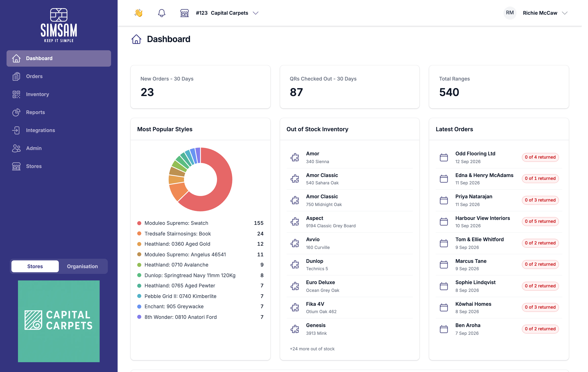Click red legend dot for Moduleo Supremo: Swatch
The image size is (588, 372).
[139, 223]
